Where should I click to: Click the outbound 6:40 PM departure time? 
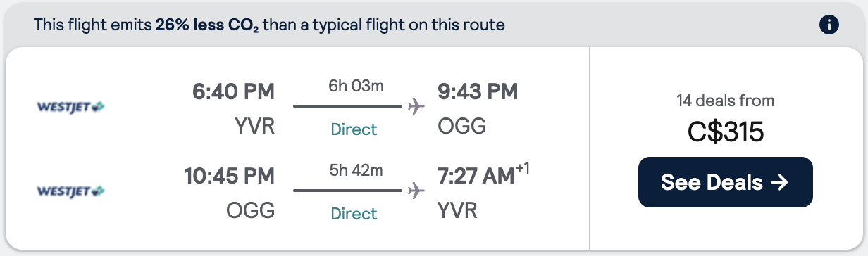(233, 91)
